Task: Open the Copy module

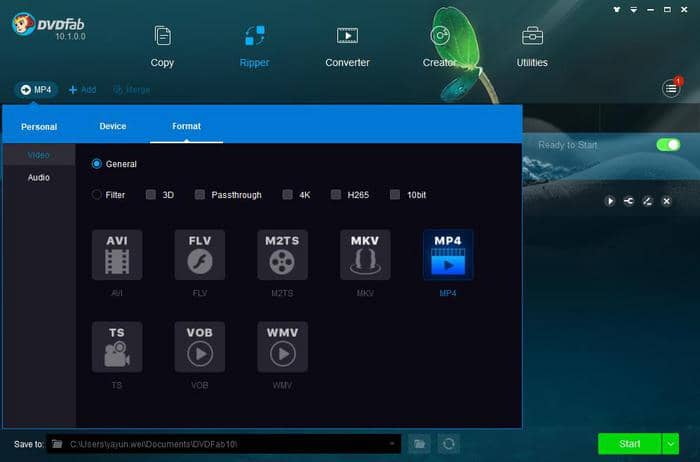Action: coord(162,46)
